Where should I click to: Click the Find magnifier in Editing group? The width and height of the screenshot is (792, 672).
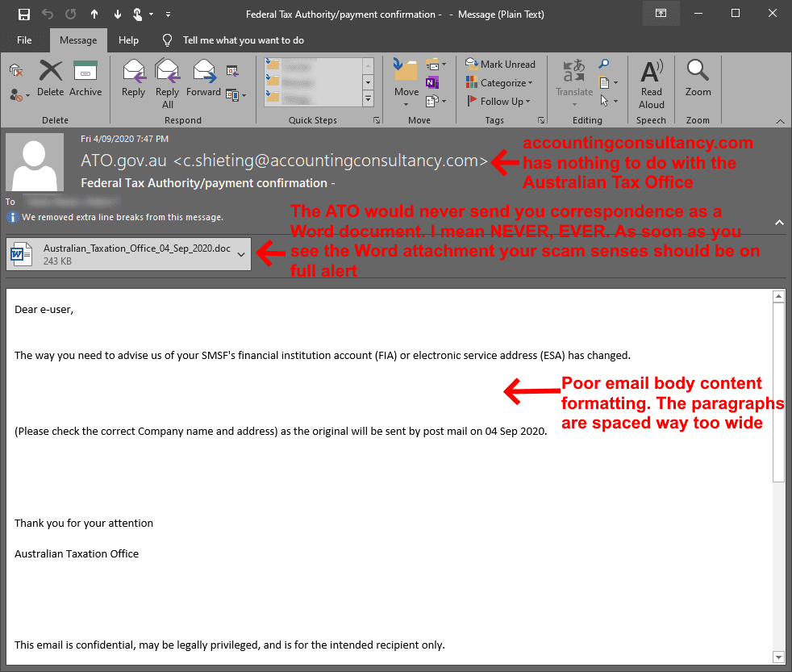(603, 65)
